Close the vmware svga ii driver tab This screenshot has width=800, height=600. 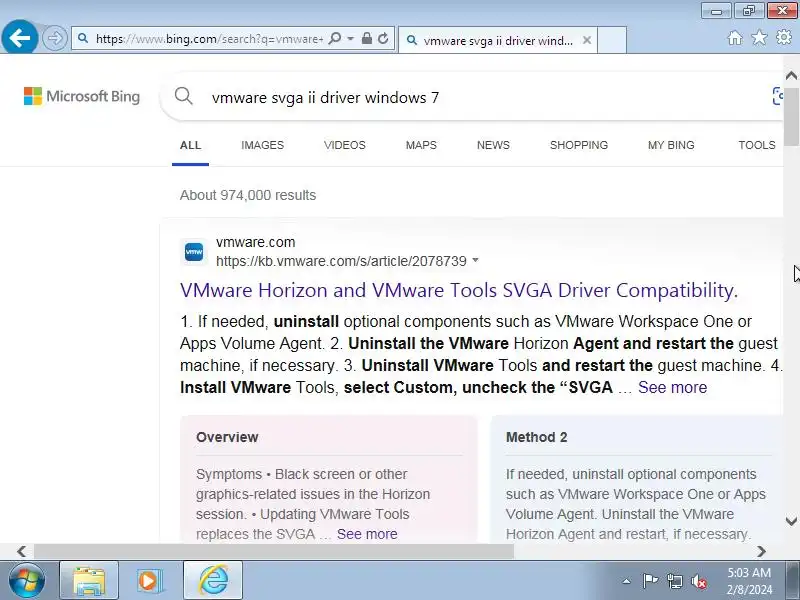click(x=587, y=40)
